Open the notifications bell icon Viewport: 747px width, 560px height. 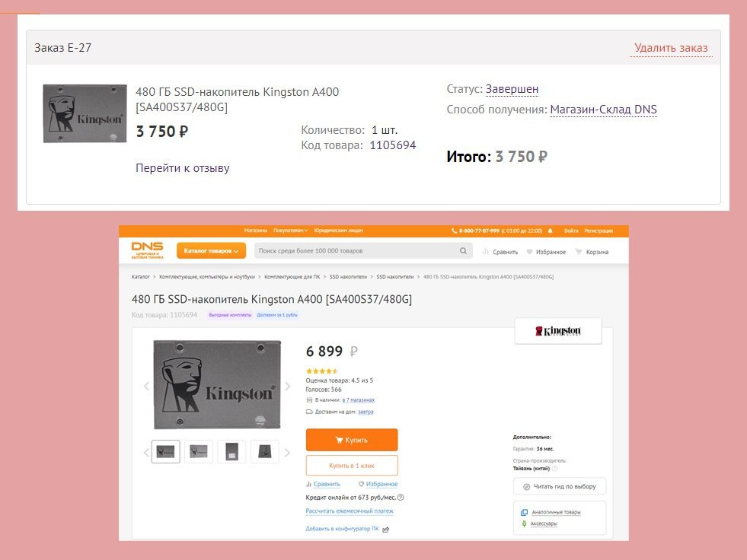pyautogui.click(x=551, y=231)
